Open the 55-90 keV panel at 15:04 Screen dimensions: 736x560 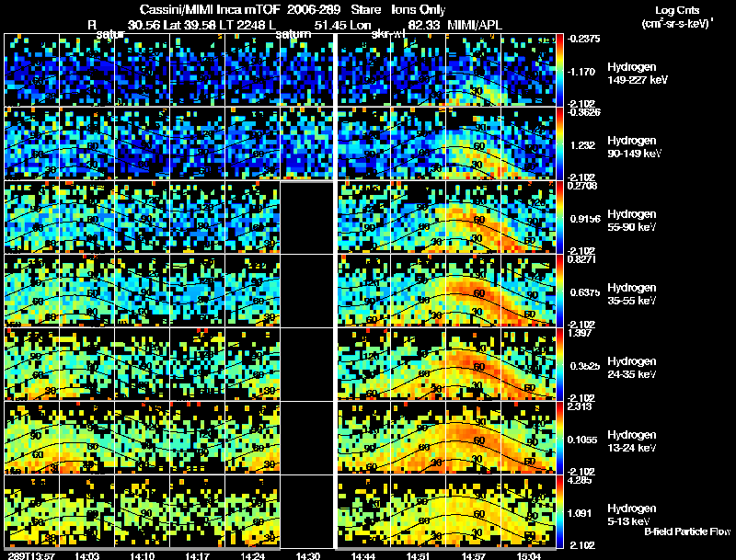click(528, 218)
